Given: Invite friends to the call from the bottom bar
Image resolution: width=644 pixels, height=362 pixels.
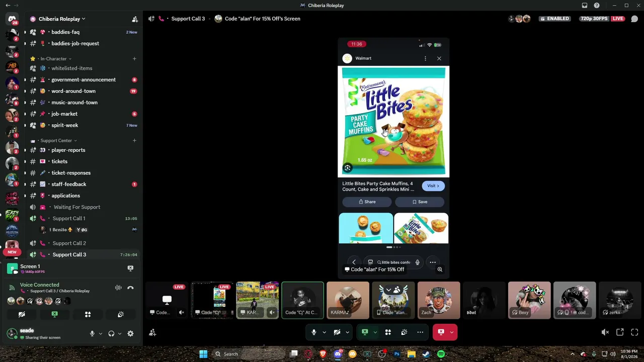Looking at the screenshot, I should tap(152, 332).
